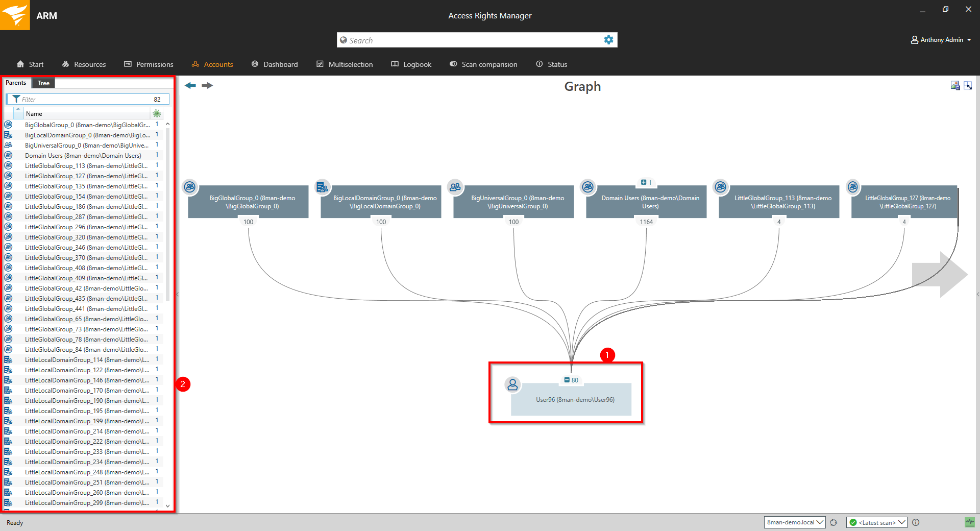Screen dimensions: 980x531
Task: Click the green star column header icon
Action: (x=157, y=113)
